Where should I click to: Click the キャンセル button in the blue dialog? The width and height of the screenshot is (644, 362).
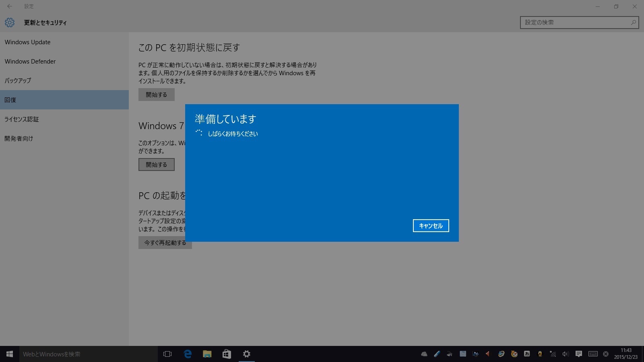click(x=431, y=226)
